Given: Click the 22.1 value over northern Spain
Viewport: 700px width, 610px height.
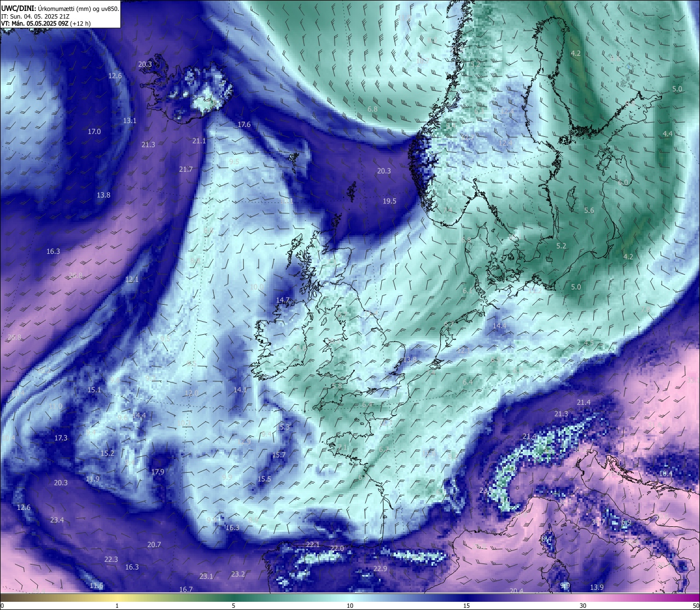Looking at the screenshot, I should point(313,545).
